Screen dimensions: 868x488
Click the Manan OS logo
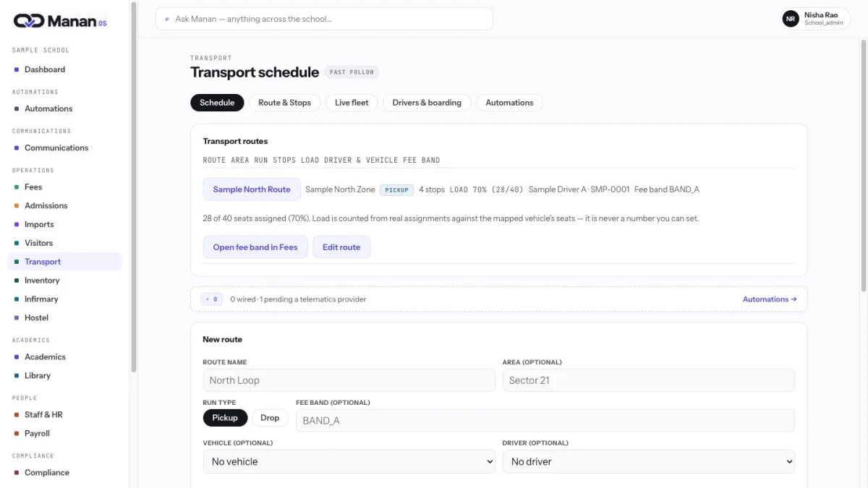pos(60,21)
